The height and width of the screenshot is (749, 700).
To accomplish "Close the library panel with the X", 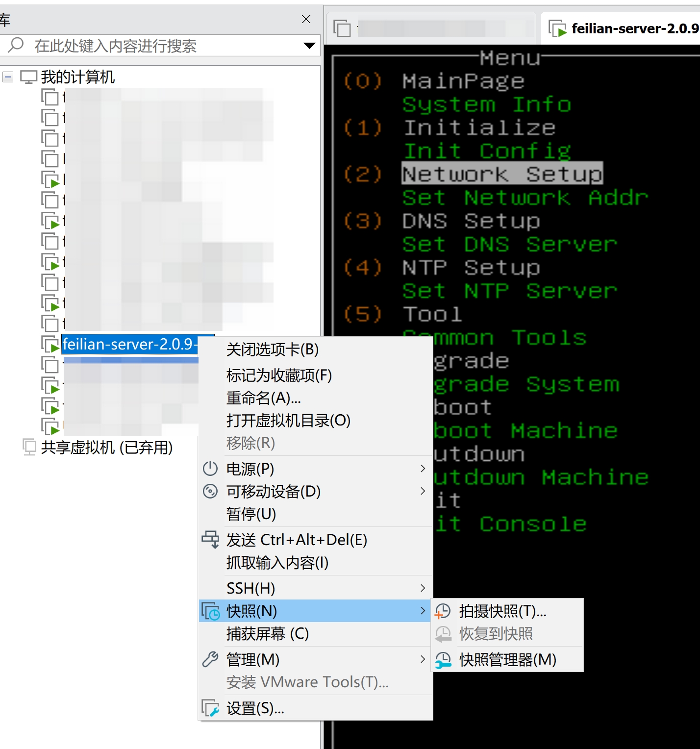I will pos(306,19).
